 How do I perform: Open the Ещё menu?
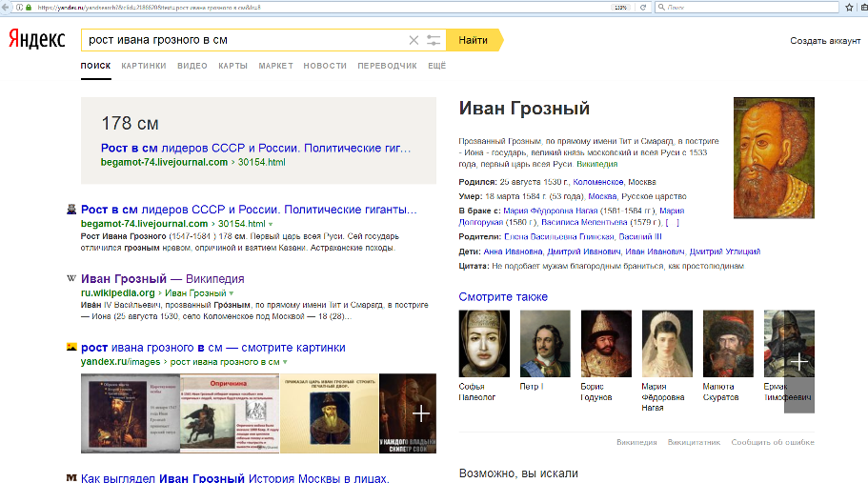(436, 66)
